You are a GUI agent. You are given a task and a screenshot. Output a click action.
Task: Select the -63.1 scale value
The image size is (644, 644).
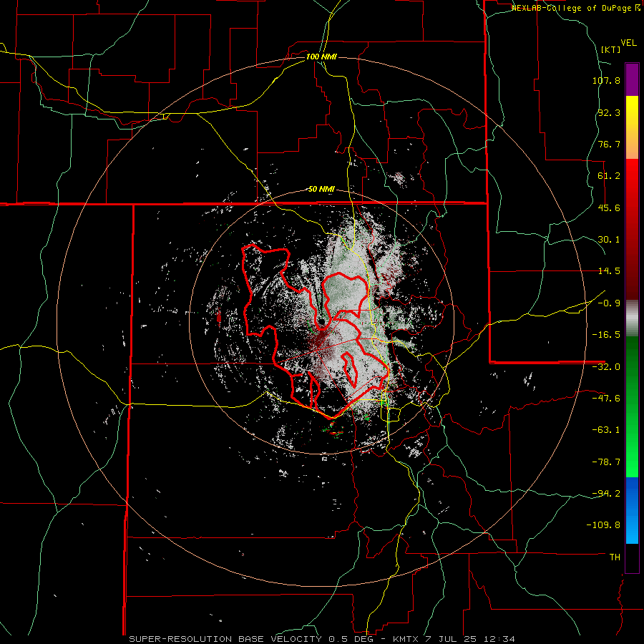pyautogui.click(x=606, y=430)
